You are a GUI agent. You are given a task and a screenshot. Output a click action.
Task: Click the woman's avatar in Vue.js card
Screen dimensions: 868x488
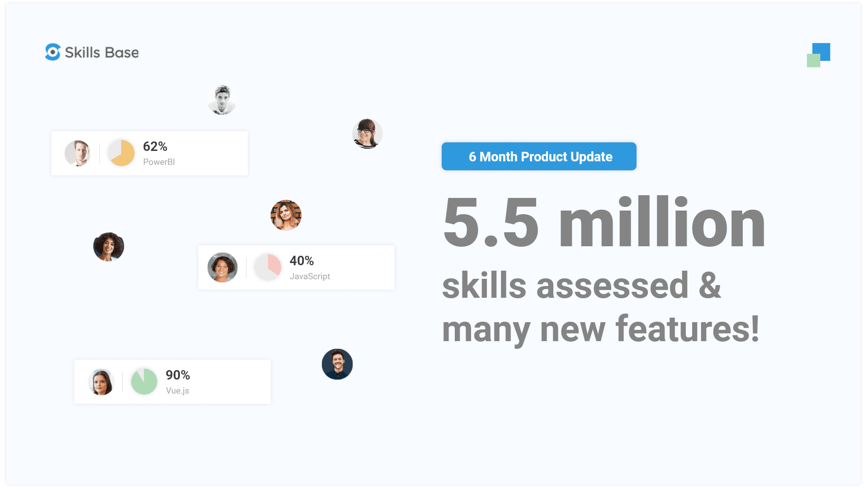(101, 382)
